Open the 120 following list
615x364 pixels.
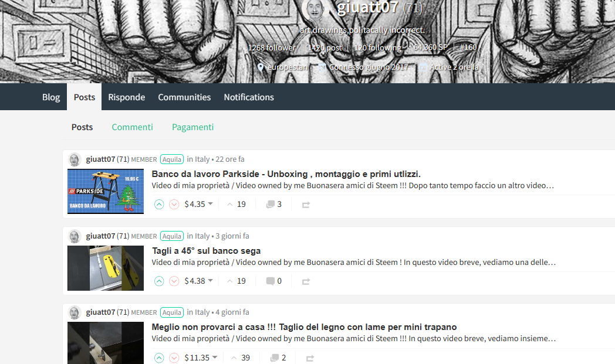(x=378, y=48)
